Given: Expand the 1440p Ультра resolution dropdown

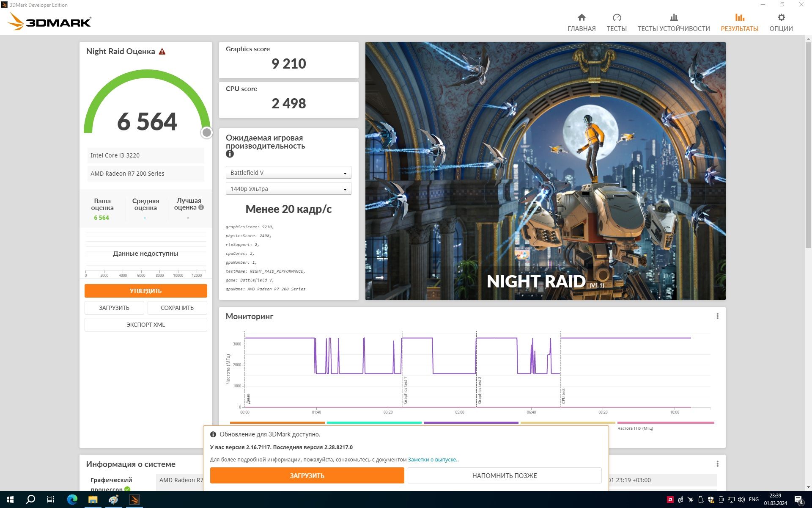Looking at the screenshot, I should [x=288, y=189].
